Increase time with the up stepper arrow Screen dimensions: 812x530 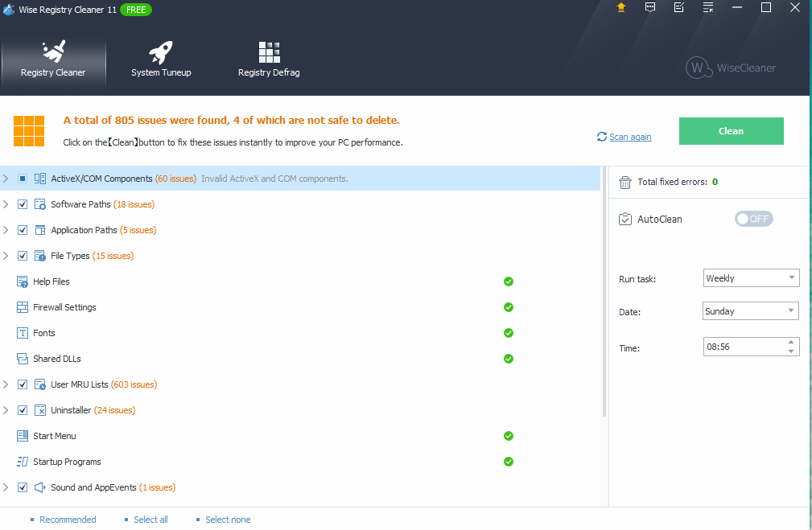point(791,342)
